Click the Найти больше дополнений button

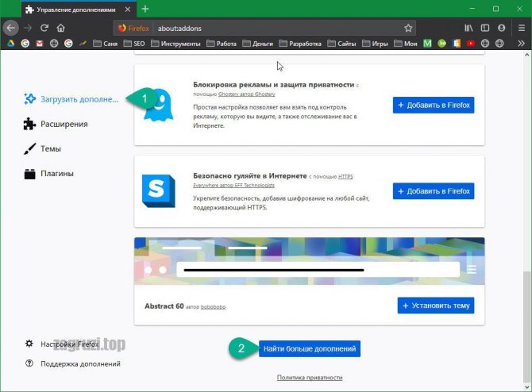(310, 348)
